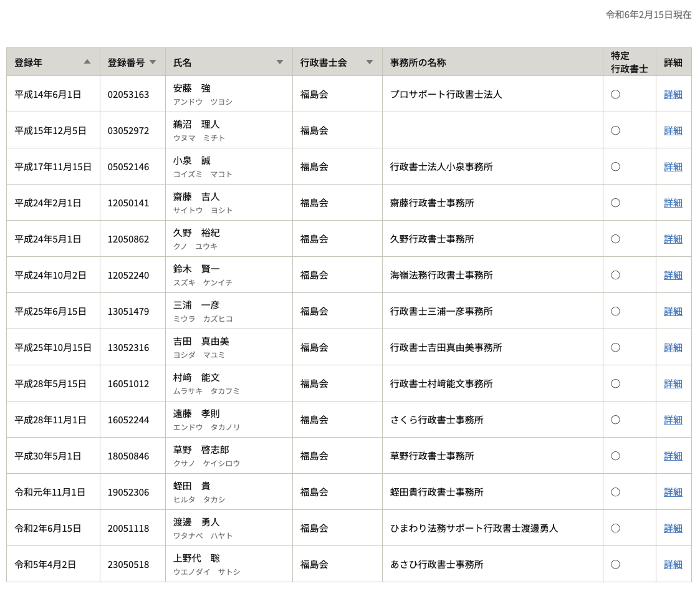The image size is (700, 591).
Task: Click the 登録番号 sort arrow
Action: (x=153, y=62)
